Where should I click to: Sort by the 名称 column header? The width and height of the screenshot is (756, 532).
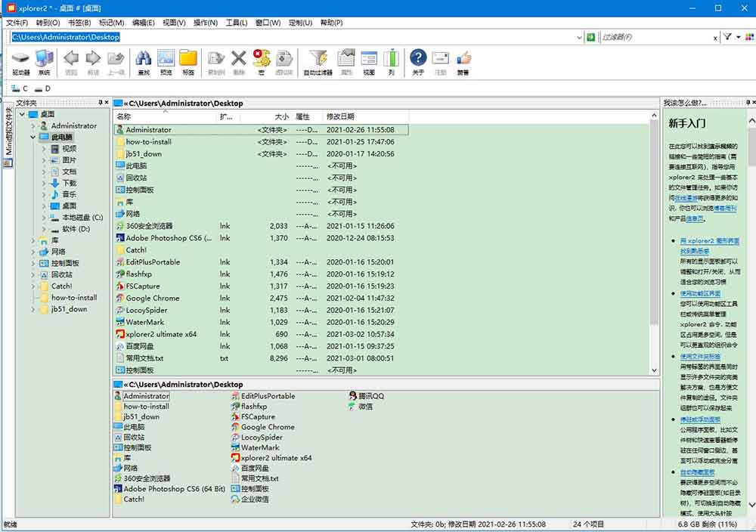coord(166,116)
